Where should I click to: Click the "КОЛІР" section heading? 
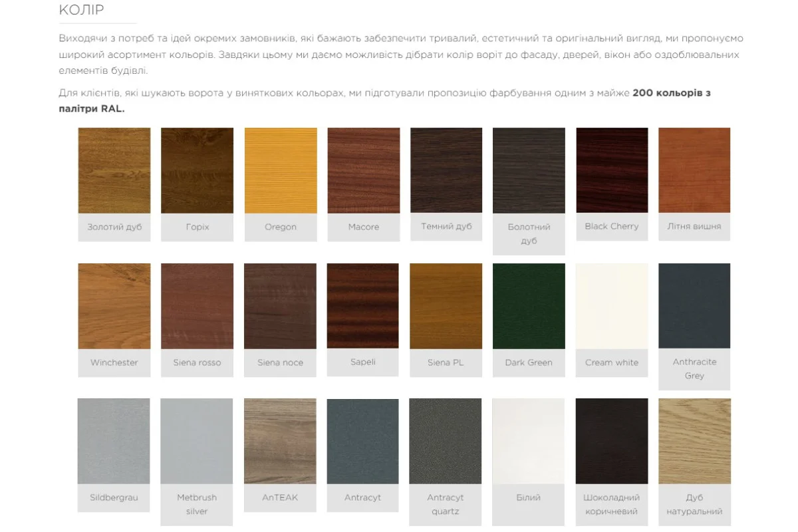point(81,10)
